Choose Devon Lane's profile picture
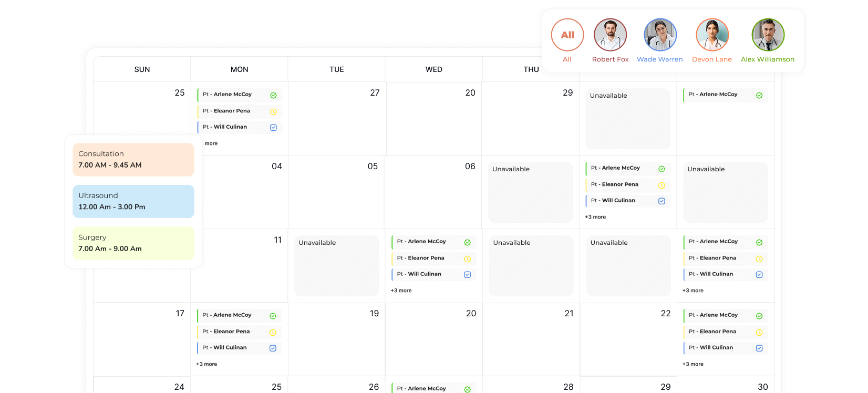 pyautogui.click(x=712, y=35)
